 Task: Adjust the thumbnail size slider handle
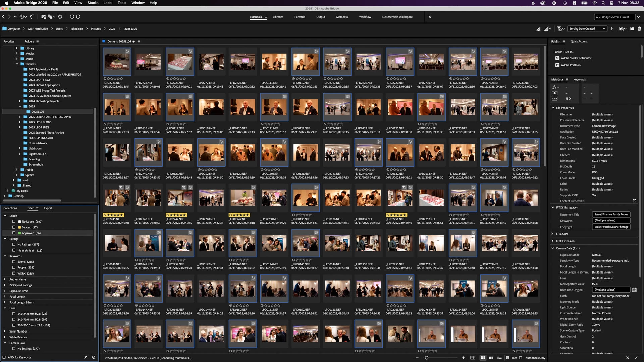(427, 358)
